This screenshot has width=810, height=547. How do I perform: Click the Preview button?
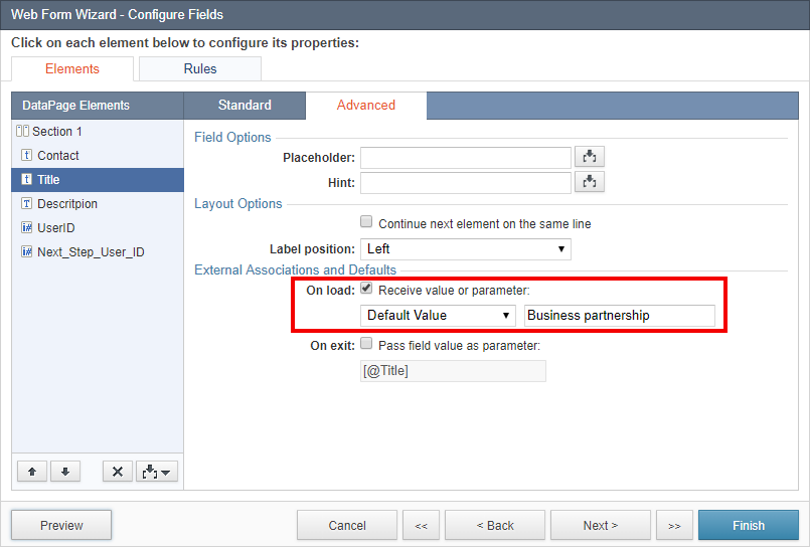tap(61, 525)
